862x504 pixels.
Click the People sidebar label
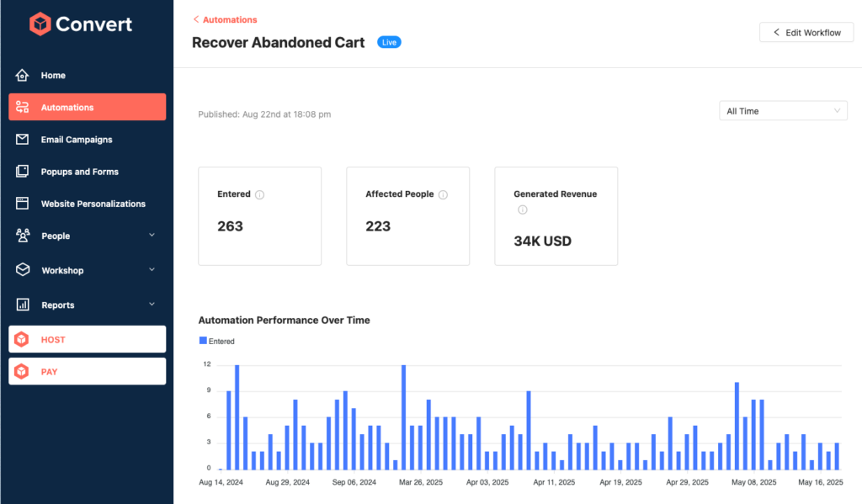[x=56, y=236]
